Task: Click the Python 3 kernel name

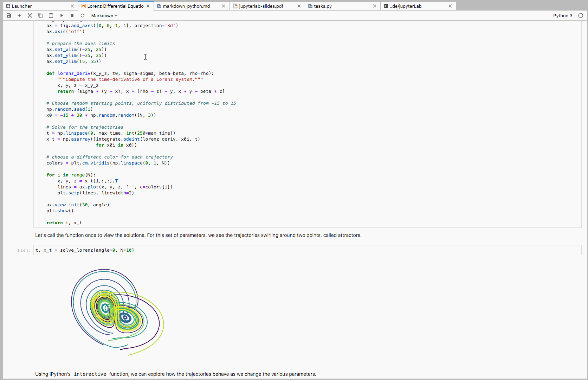Action: tap(563, 15)
